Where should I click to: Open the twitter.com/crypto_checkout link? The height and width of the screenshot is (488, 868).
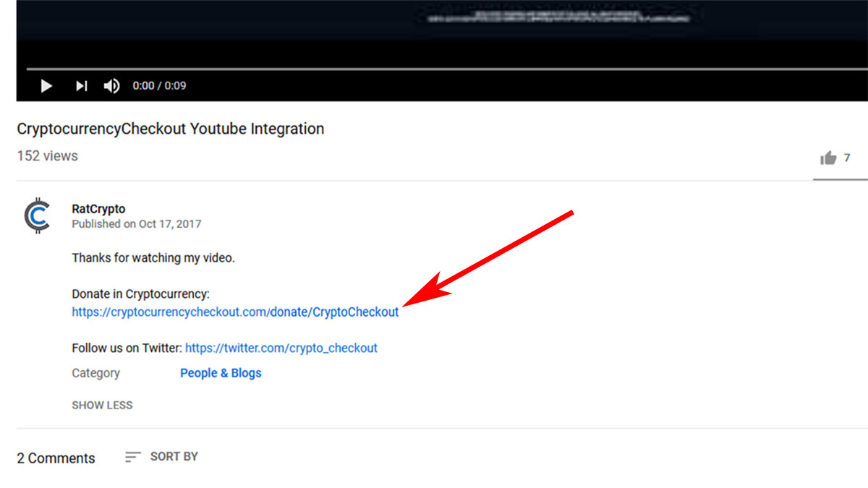[x=281, y=348]
